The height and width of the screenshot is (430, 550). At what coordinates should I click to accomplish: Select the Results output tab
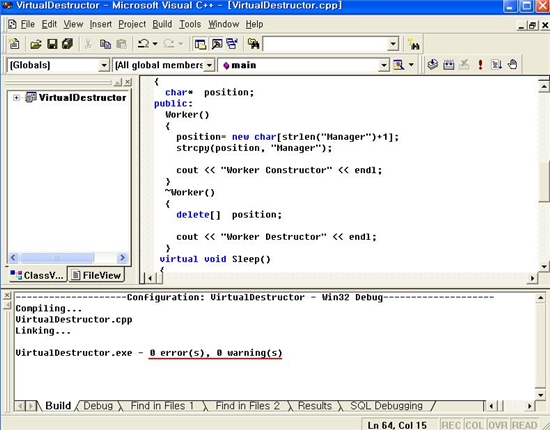click(315, 406)
